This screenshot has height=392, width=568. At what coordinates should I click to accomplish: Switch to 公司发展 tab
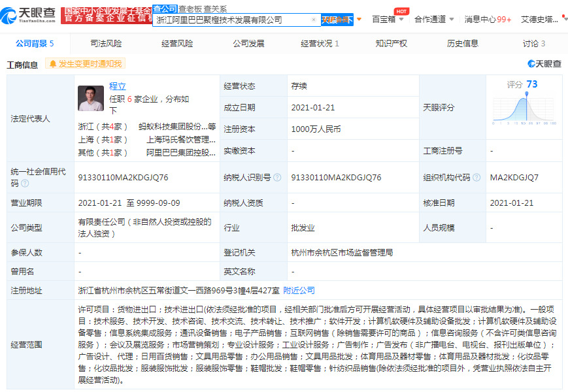pyautogui.click(x=248, y=44)
